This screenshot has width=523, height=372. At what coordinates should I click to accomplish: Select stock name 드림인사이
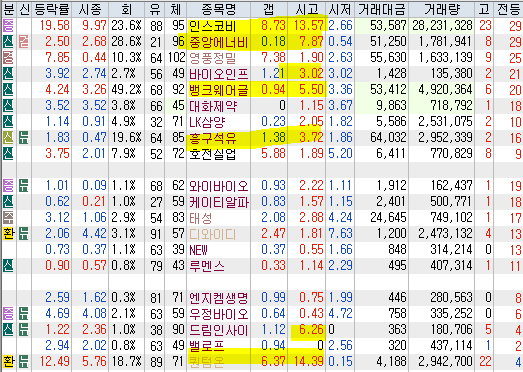pyautogui.click(x=218, y=330)
